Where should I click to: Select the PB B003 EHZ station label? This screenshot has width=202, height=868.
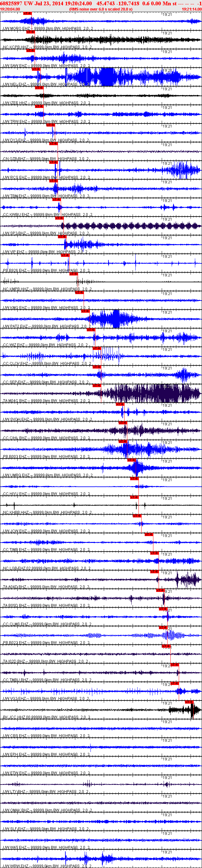46,456
